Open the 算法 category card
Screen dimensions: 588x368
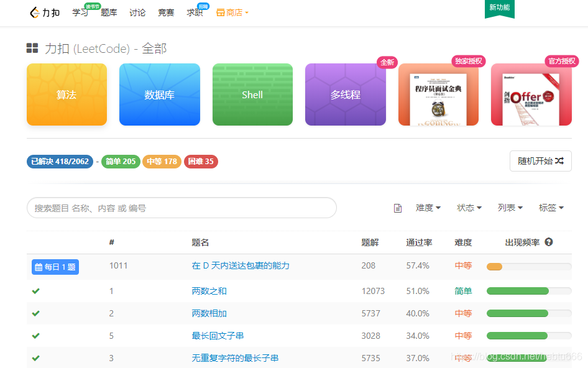click(x=67, y=94)
